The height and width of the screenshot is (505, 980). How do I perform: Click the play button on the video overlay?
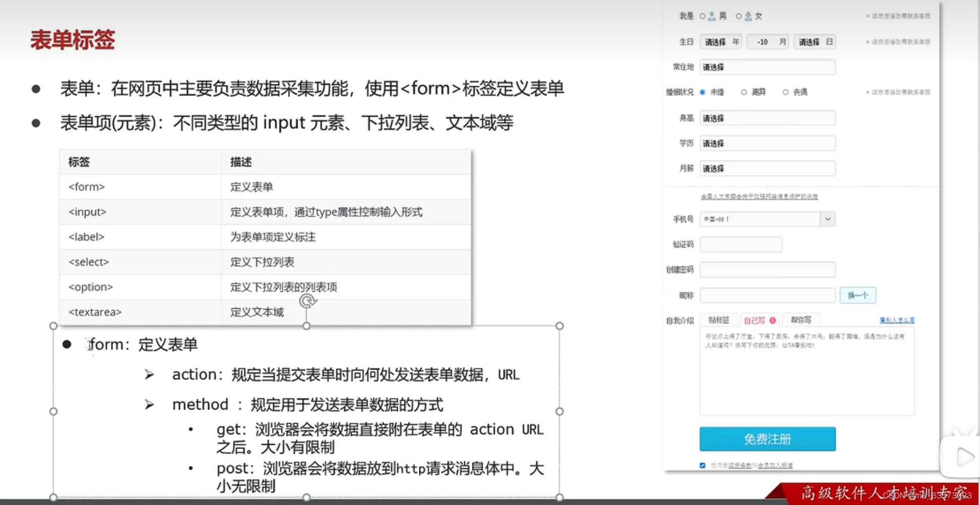[964, 458]
